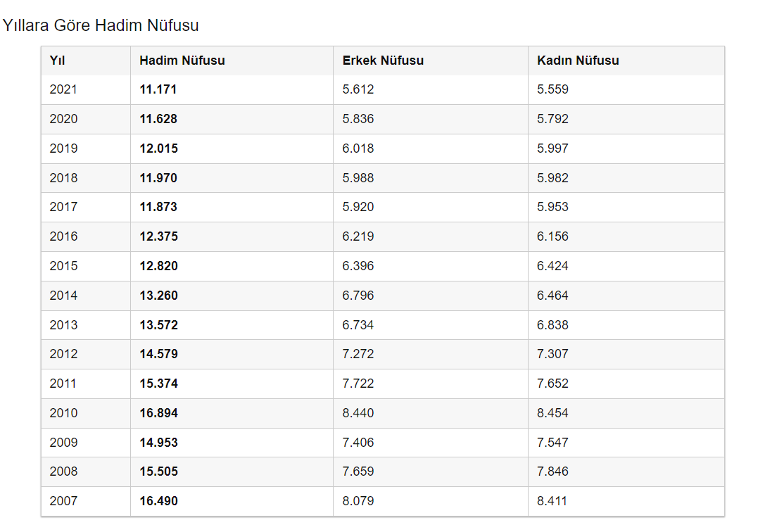765x532 pixels.
Task: Select the 11.628 population value
Action: 158,119
